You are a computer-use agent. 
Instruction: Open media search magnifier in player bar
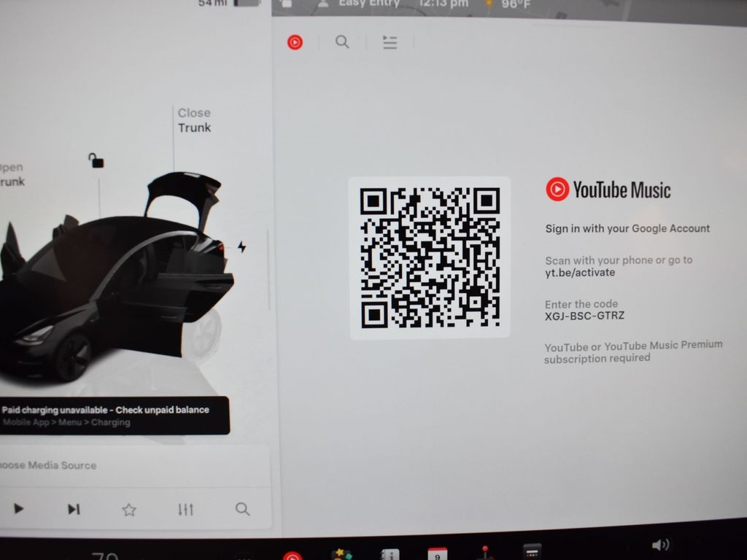point(242,509)
